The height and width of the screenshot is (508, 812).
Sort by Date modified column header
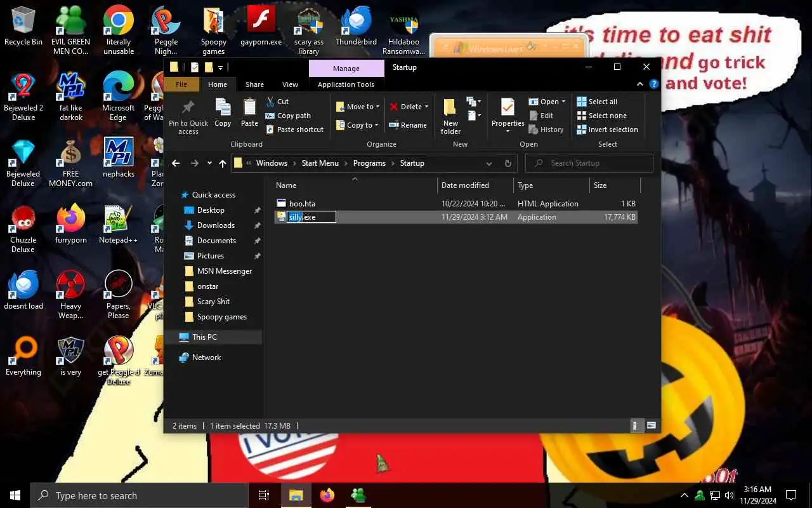[x=475, y=185]
